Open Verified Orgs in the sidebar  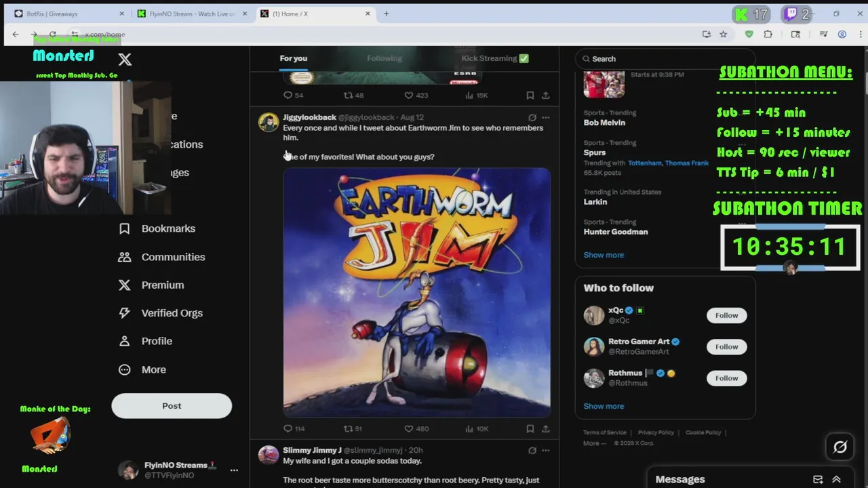[161, 313]
